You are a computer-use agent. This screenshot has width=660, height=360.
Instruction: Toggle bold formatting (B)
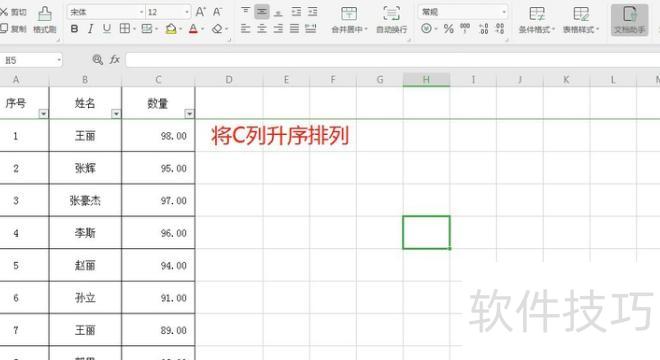pos(74,29)
